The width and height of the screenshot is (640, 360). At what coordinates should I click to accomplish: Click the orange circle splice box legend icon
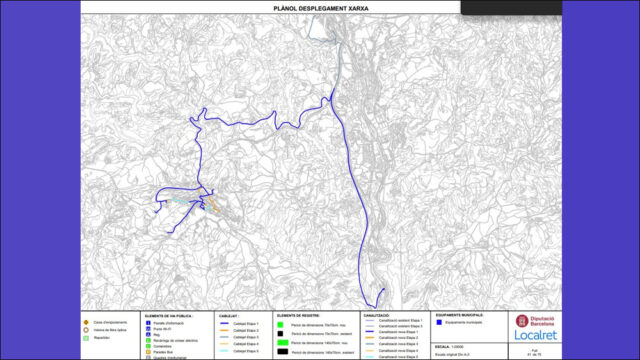click(86, 322)
